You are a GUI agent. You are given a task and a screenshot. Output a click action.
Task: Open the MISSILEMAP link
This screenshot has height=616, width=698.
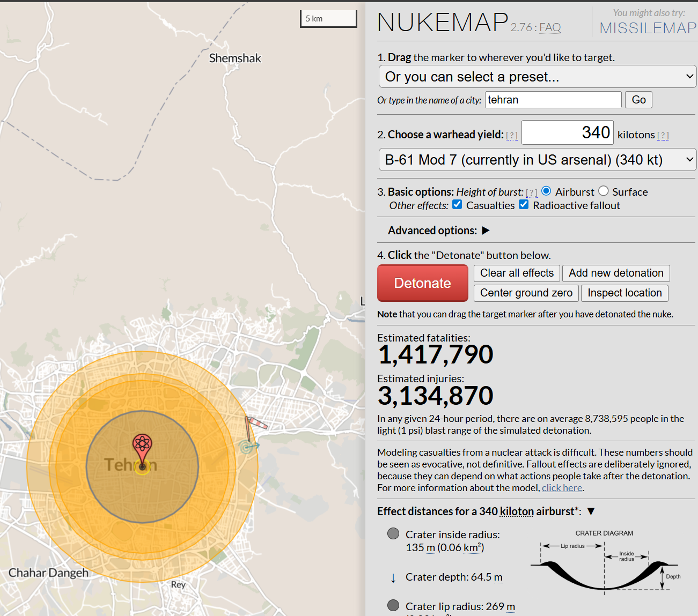click(648, 28)
